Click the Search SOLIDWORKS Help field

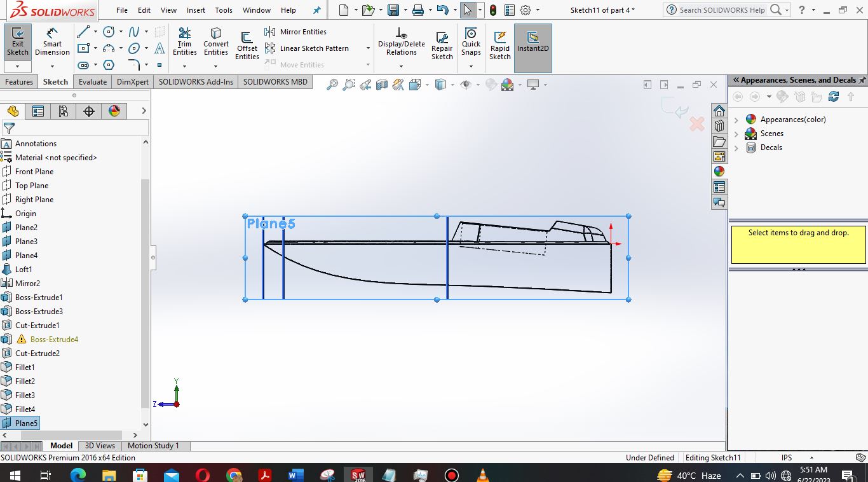(722, 10)
